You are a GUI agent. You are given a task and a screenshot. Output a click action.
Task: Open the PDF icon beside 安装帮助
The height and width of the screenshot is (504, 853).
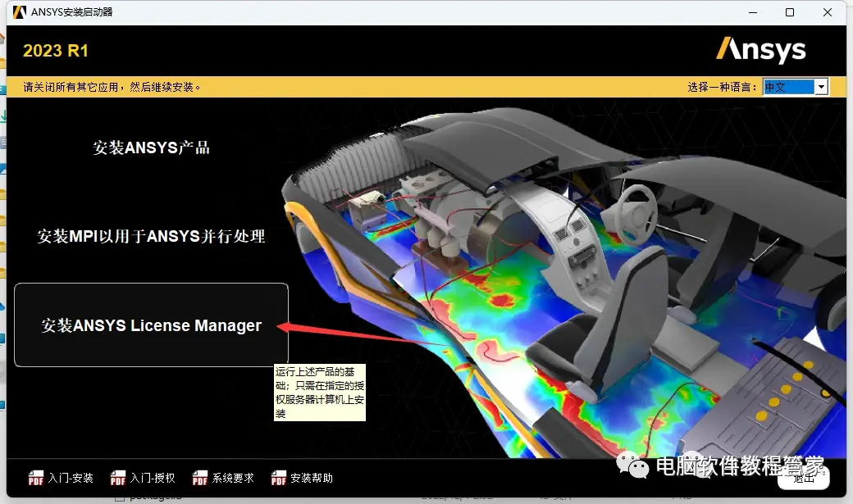(279, 478)
